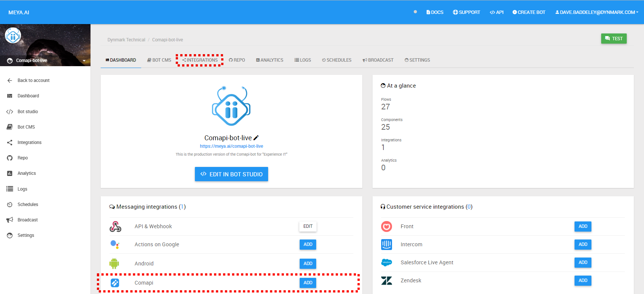644x294 pixels.
Task: Add the Zendesk integration
Action: point(583,280)
